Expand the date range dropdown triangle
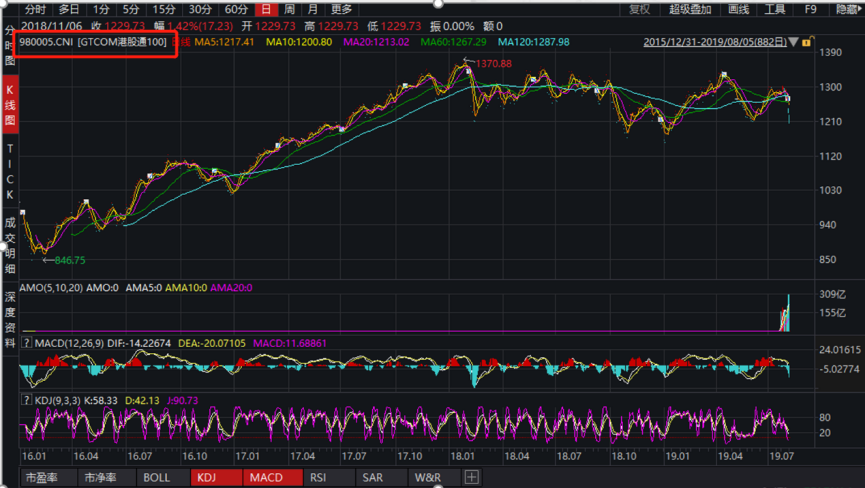The height and width of the screenshot is (488, 865). pyautogui.click(x=794, y=42)
